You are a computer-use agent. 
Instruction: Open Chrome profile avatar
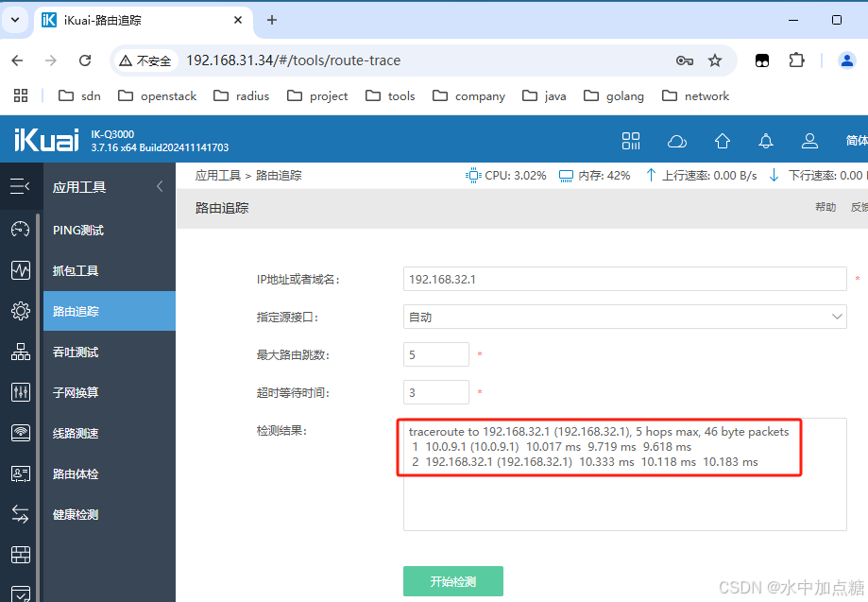[846, 60]
